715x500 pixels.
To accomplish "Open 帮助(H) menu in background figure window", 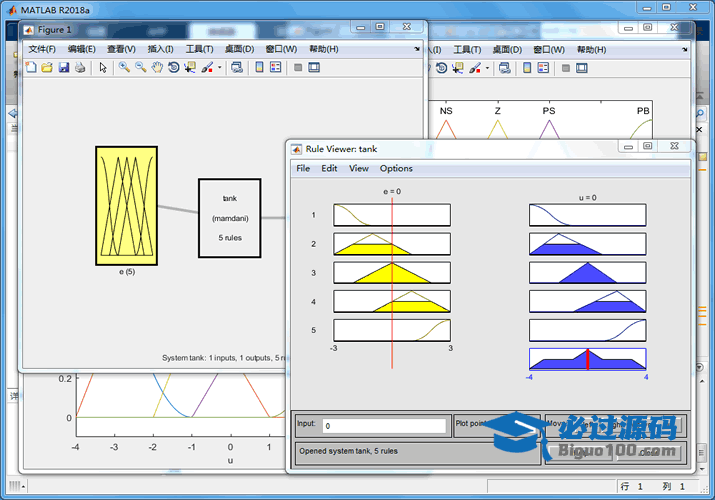I will click(x=591, y=49).
